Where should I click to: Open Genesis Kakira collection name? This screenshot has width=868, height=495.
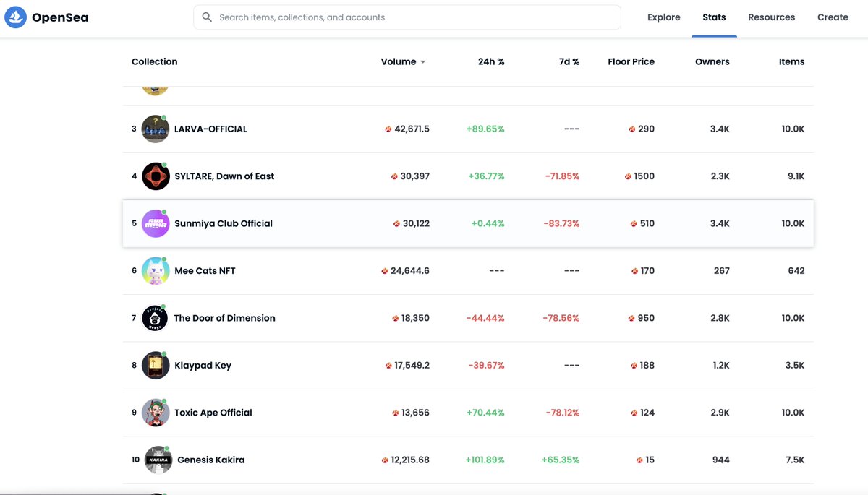click(x=210, y=460)
